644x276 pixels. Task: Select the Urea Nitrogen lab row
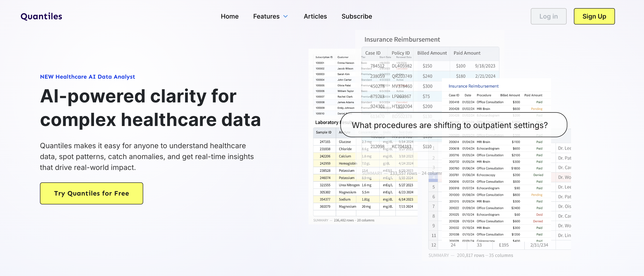[x=365, y=185]
